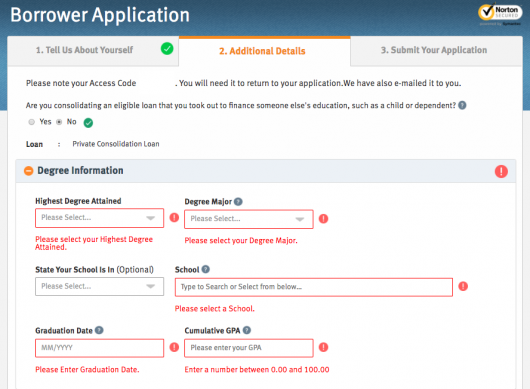Click 'Please note your Access Code' text

tap(81, 83)
